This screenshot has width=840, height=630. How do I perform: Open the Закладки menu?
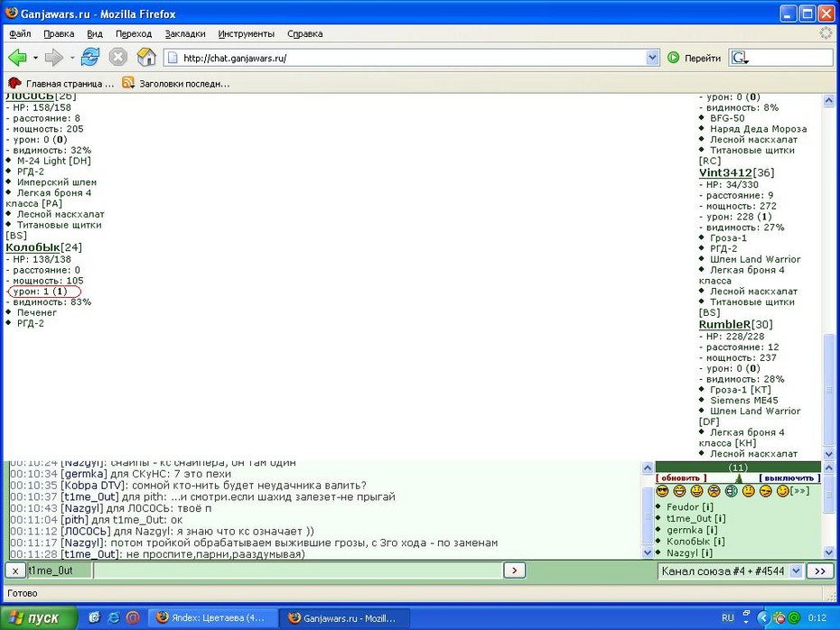pyautogui.click(x=185, y=33)
